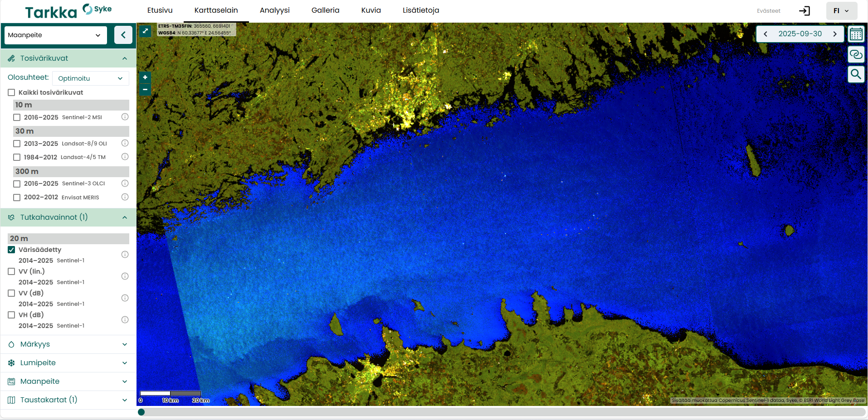This screenshot has height=420, width=868.
Task: Expand the Lumipeite section
Action: (68, 363)
